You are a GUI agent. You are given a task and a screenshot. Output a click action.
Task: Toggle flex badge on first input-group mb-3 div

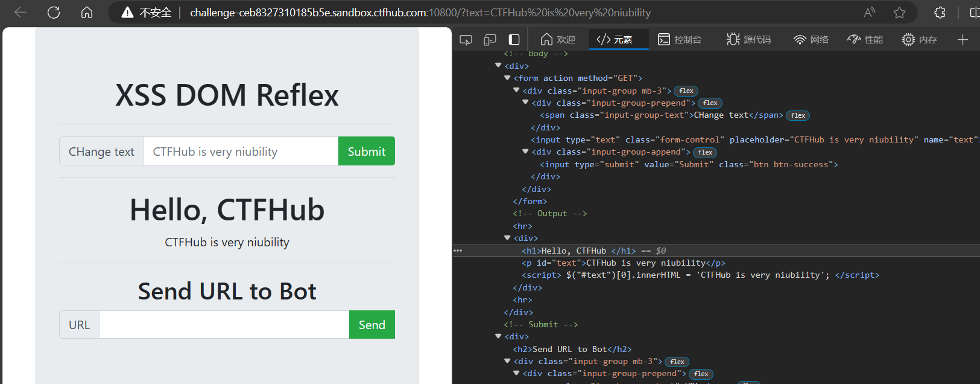click(686, 91)
